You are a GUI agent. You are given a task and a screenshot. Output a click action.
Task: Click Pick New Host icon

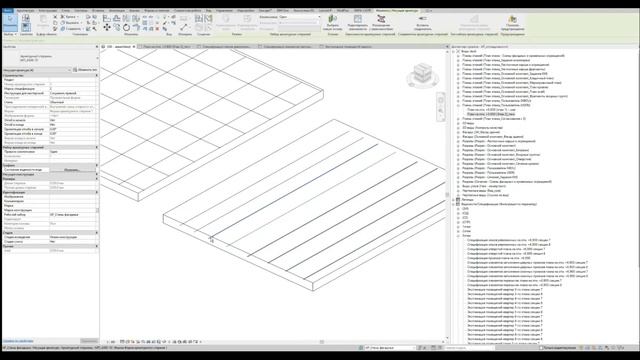point(333,19)
